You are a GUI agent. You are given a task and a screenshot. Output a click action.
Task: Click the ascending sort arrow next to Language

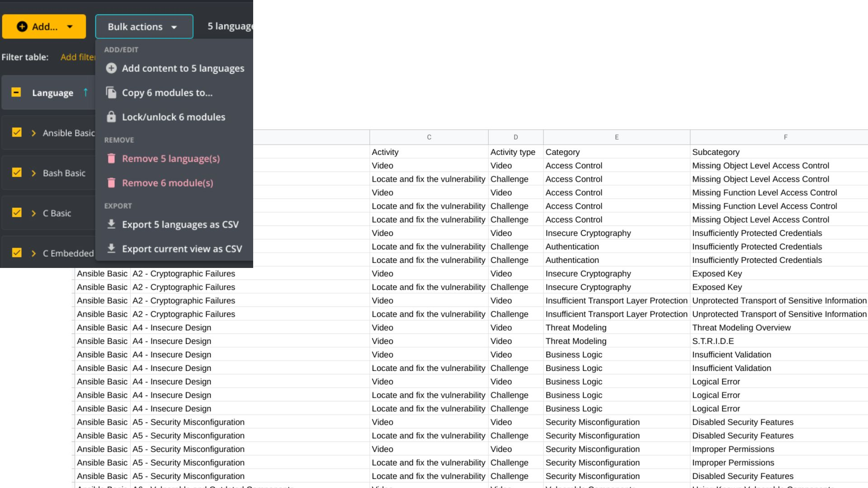(x=86, y=93)
